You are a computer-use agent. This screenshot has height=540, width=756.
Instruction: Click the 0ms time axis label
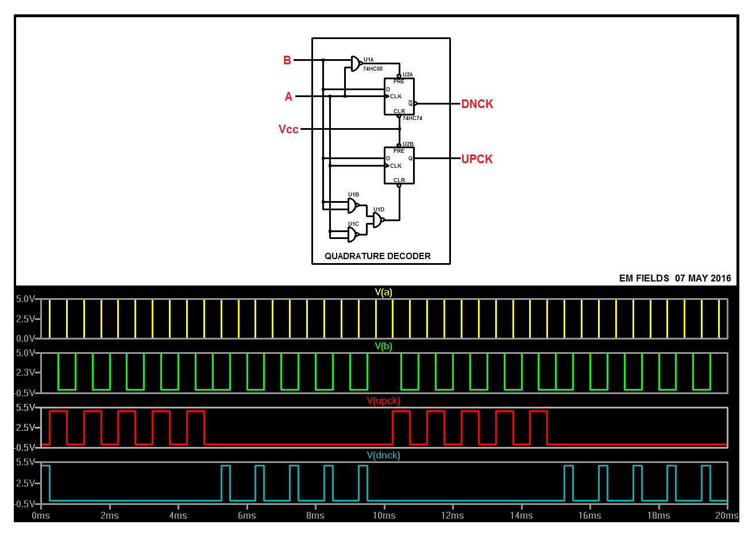click(41, 516)
